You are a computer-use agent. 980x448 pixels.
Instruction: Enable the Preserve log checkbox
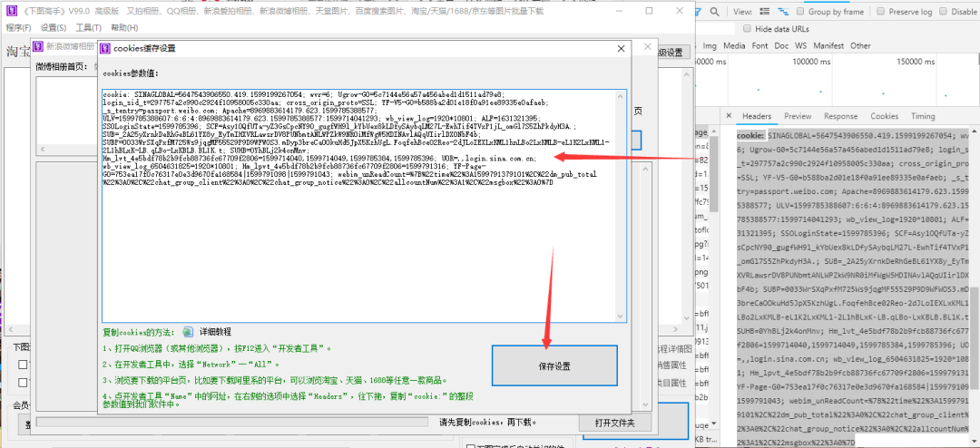pos(880,11)
